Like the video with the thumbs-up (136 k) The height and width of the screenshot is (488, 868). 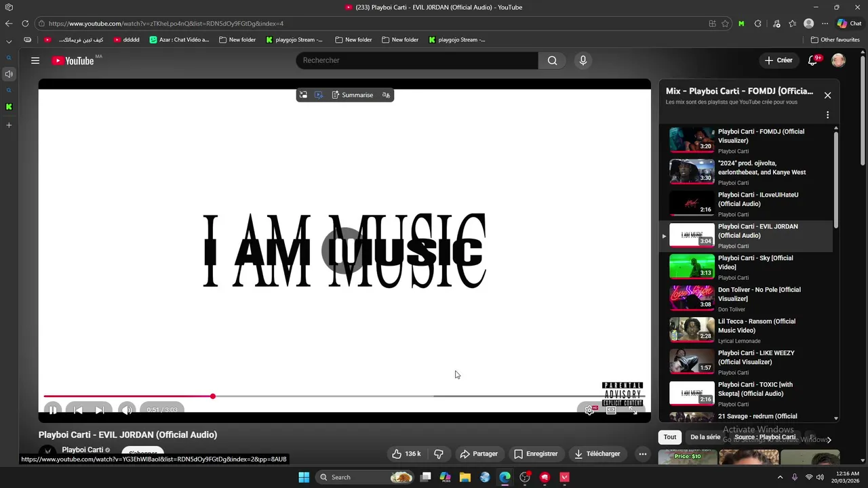click(x=406, y=454)
